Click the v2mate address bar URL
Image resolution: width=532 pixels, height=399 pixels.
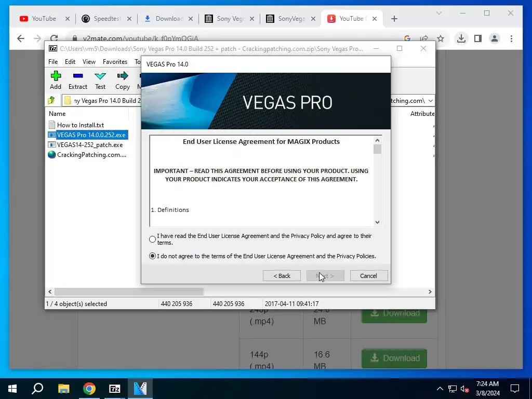pos(140,38)
